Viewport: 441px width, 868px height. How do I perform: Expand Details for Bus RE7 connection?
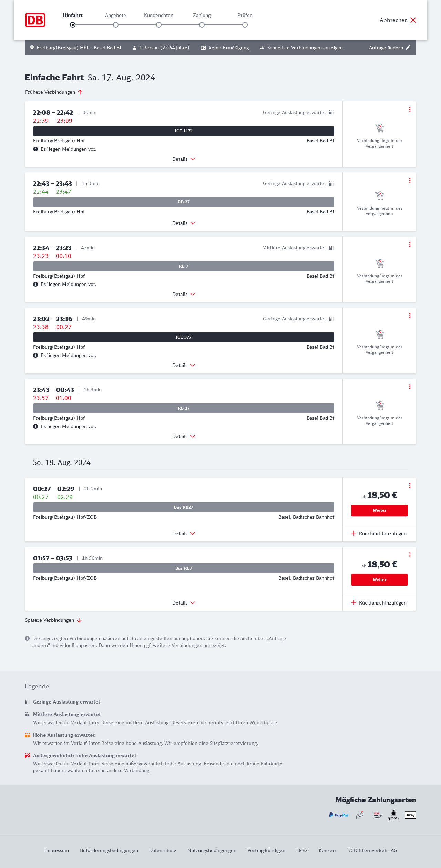point(184,603)
